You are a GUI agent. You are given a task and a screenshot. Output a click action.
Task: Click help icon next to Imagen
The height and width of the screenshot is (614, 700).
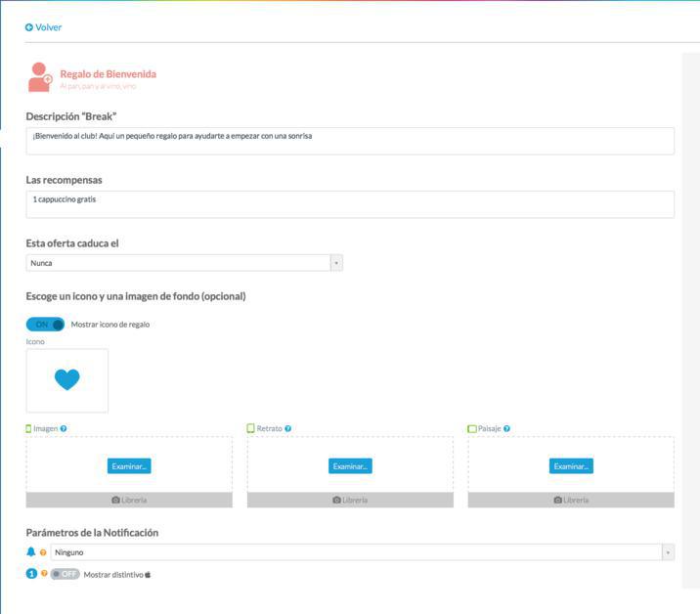coord(64,428)
